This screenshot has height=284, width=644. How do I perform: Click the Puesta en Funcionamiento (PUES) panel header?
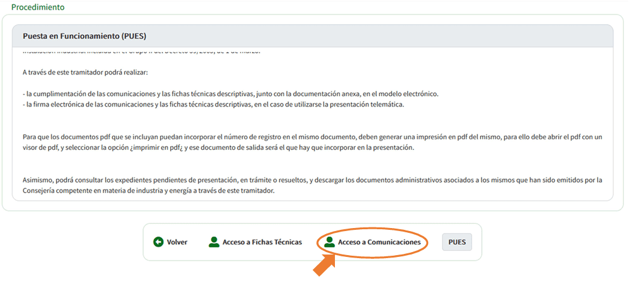tap(84, 36)
